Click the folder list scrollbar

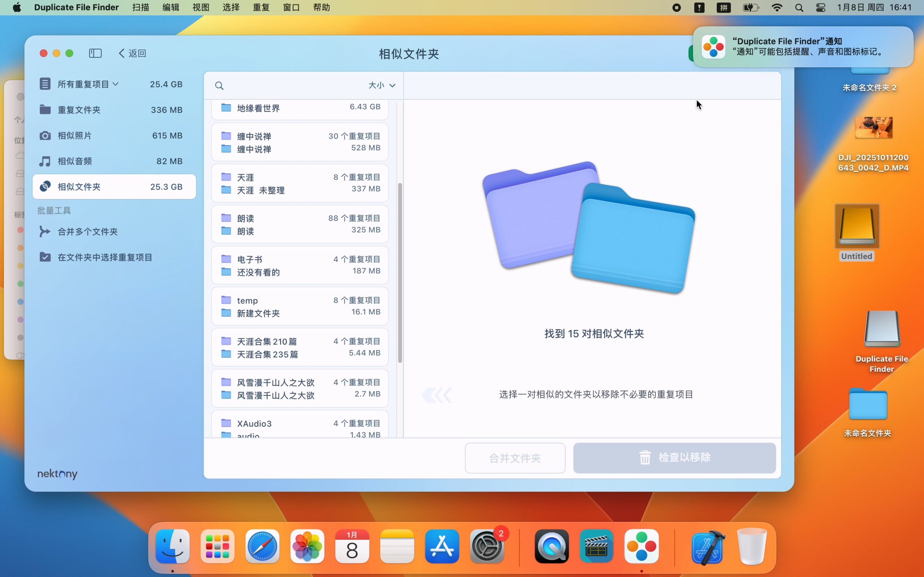[400, 273]
